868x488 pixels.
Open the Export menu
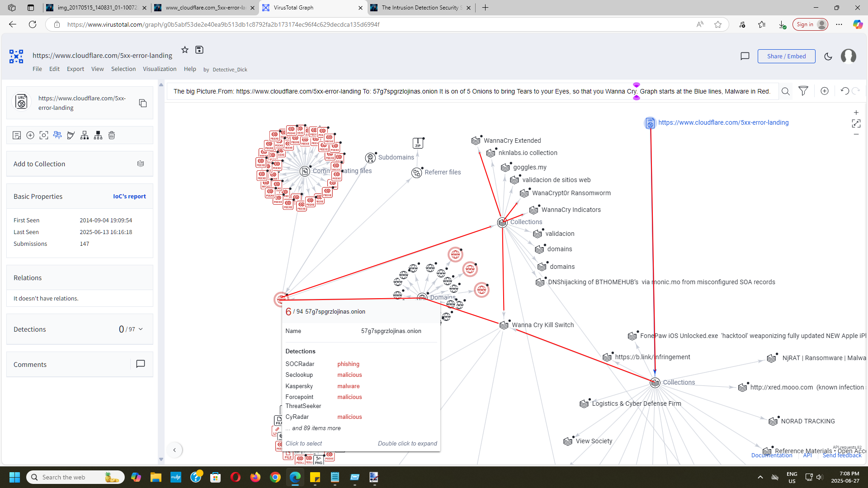pyautogui.click(x=75, y=69)
